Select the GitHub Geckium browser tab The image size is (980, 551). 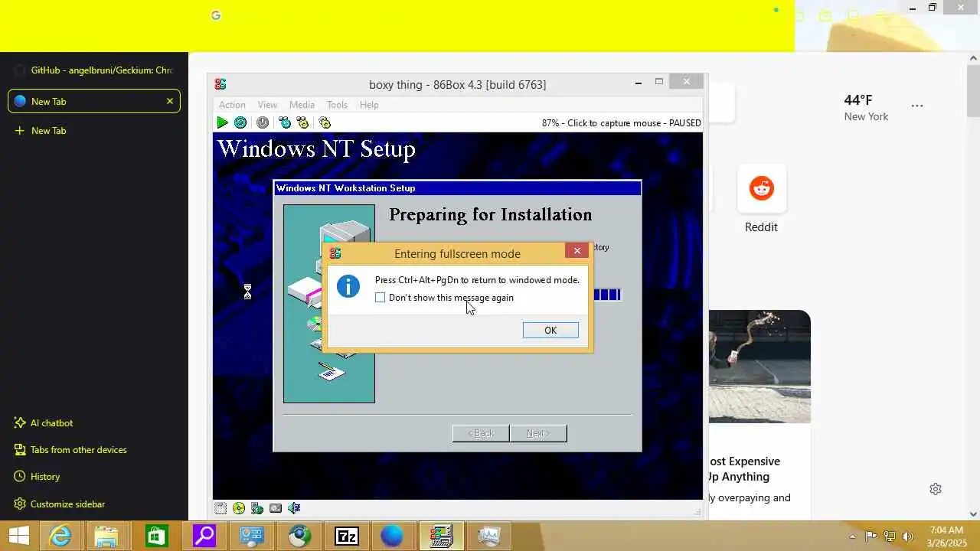point(94,70)
